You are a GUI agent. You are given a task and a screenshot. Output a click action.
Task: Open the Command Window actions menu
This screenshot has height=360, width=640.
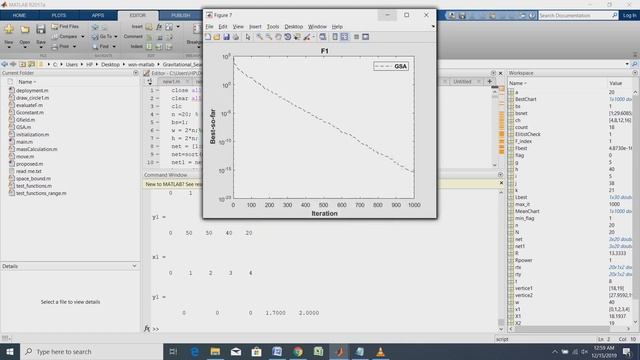click(500, 175)
